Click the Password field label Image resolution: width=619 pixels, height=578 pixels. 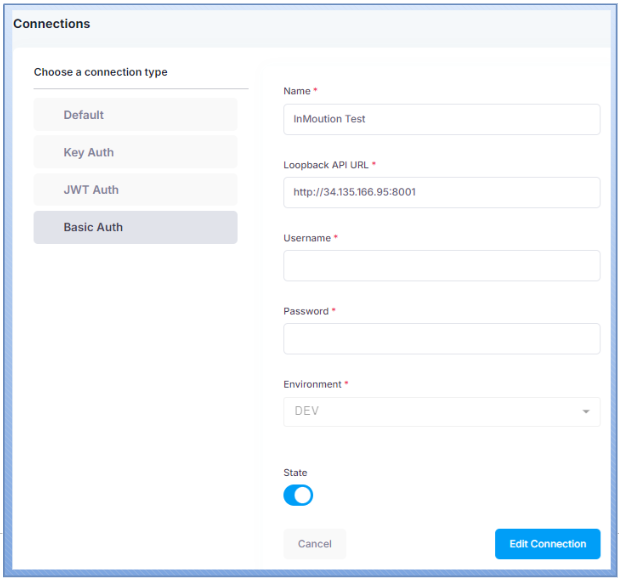point(306,311)
